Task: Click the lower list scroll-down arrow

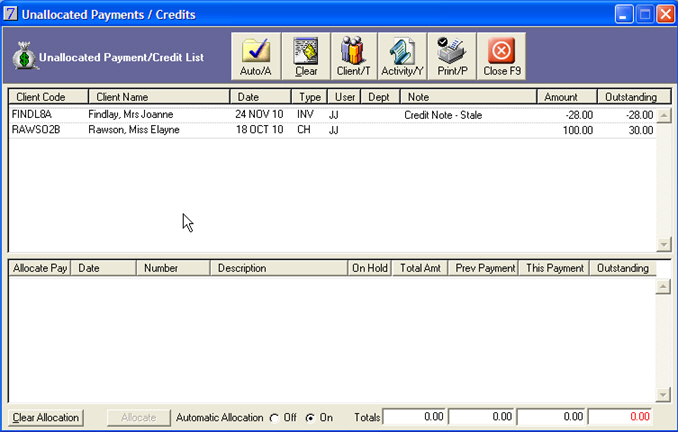Action: pos(663,394)
